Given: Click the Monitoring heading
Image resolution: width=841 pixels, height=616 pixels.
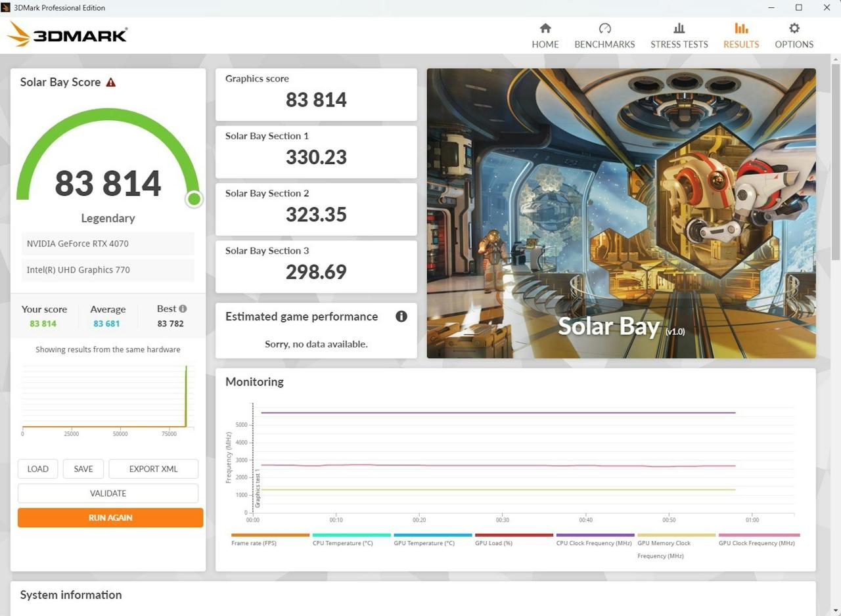Looking at the screenshot, I should (x=254, y=382).
